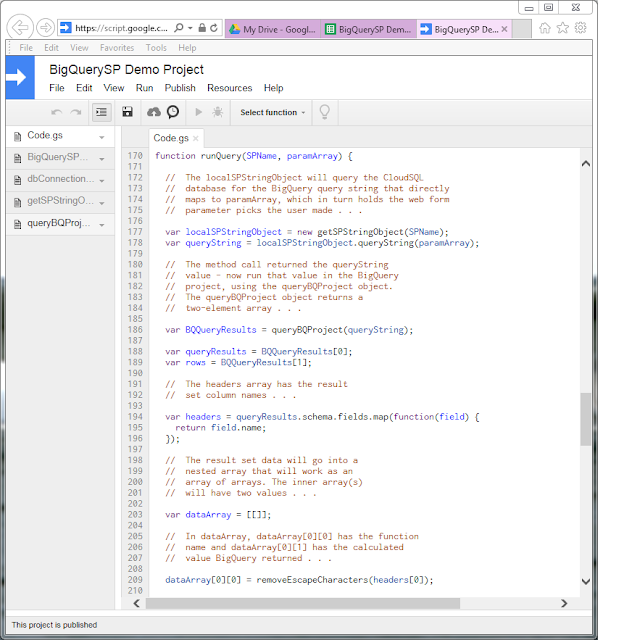
Task: Click the 'This project is published' status text
Action: 54,625
